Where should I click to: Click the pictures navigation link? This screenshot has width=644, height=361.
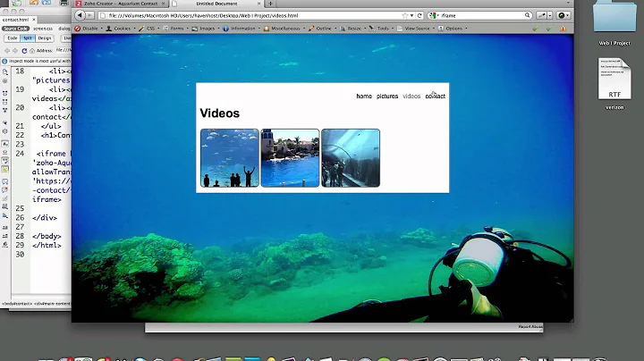(387, 96)
